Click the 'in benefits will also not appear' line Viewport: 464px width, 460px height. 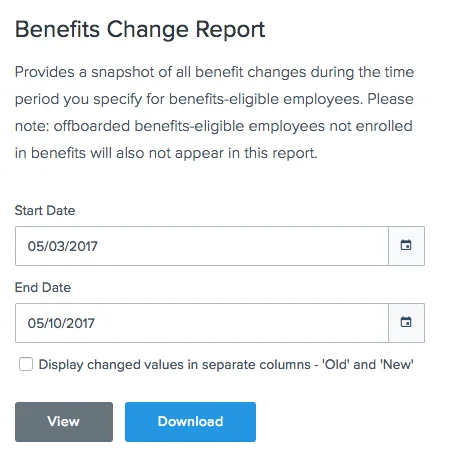point(166,153)
